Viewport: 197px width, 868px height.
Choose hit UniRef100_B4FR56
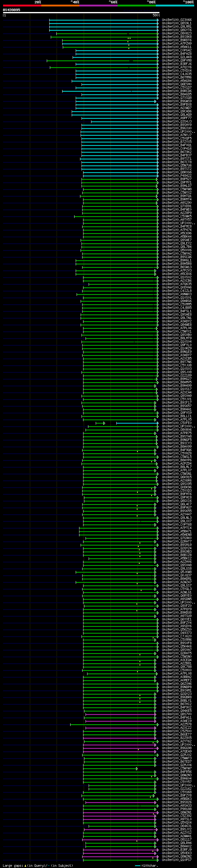(x=176, y=772)
